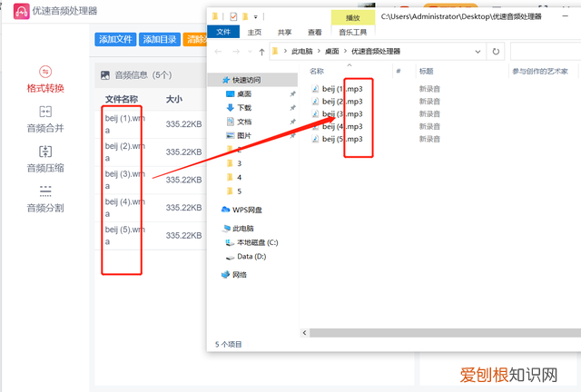The height and width of the screenshot is (392, 581).
Task: Select beij (1).wma row in audio list
Action: tap(152, 124)
